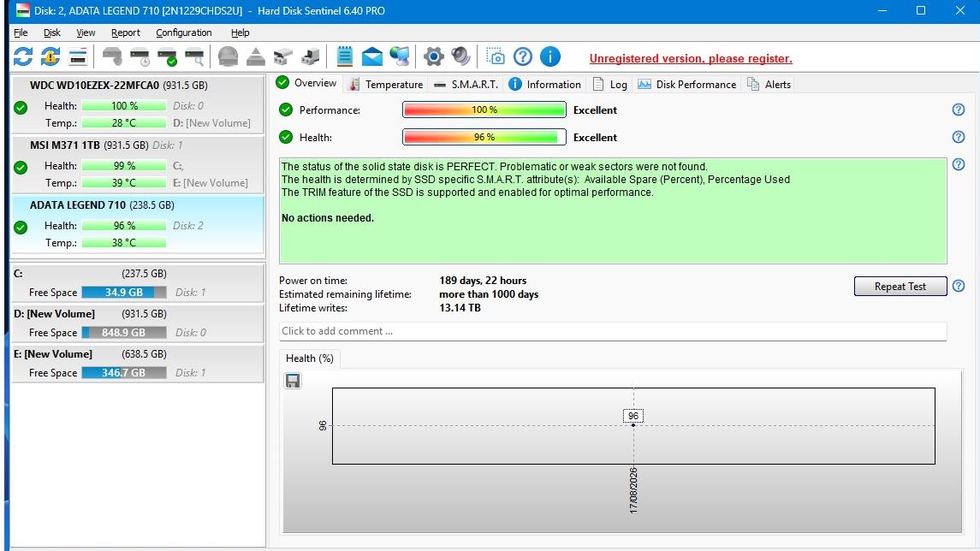Open the gear configuration icon
This screenshot has height=551, width=980.
coord(433,56)
